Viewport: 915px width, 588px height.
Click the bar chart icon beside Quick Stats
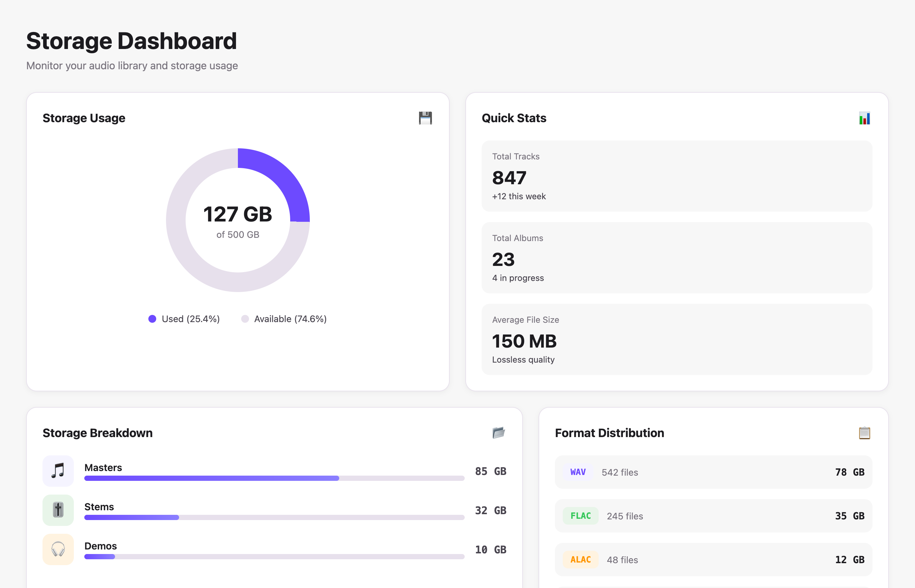864,118
